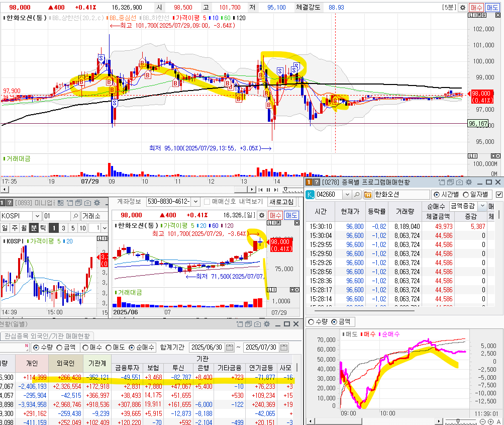Image resolution: width=504 pixels, height=425 pixels.
Task: Click the start date field 2025/06/30
Action: pyautogui.click(x=207, y=348)
